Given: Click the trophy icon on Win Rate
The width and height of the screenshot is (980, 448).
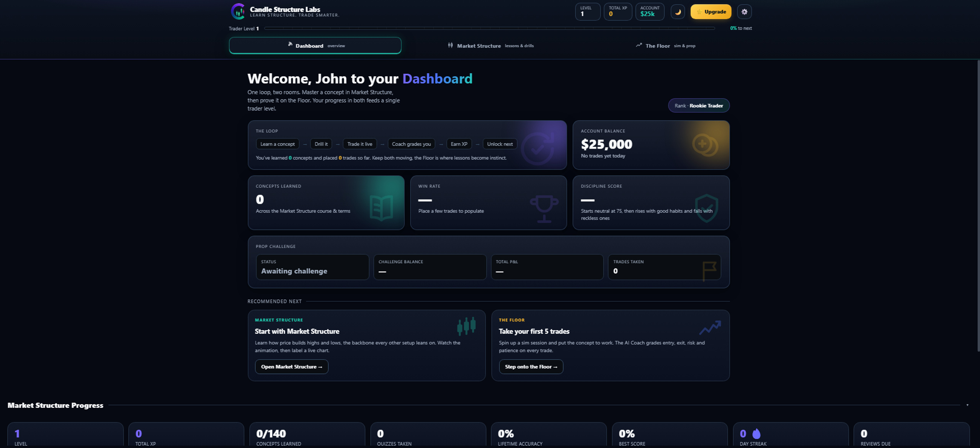Looking at the screenshot, I should 544,209.
